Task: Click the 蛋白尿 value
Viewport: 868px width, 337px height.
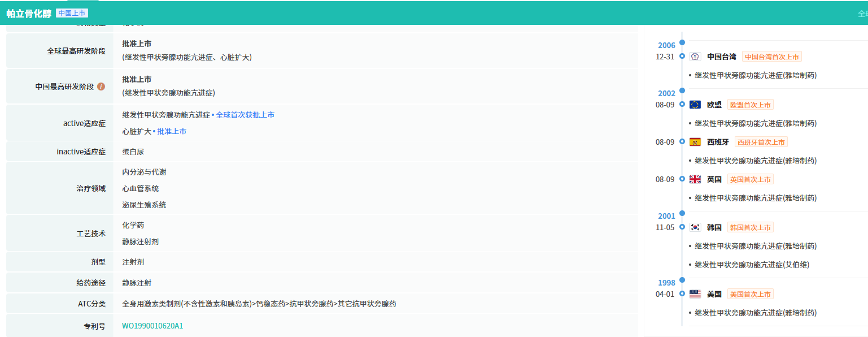Action: click(133, 152)
